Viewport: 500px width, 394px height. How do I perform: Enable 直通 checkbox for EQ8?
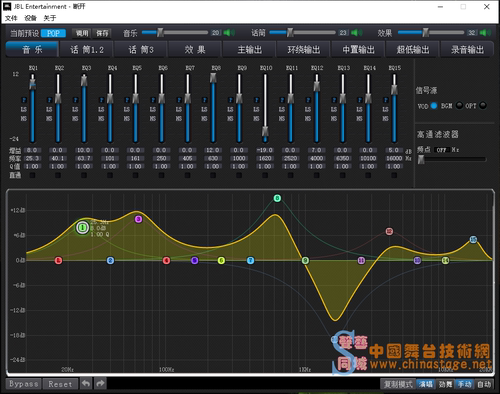pos(213,175)
